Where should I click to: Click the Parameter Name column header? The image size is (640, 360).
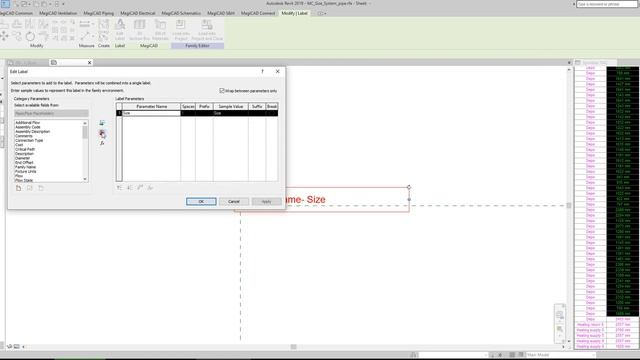[151, 107]
